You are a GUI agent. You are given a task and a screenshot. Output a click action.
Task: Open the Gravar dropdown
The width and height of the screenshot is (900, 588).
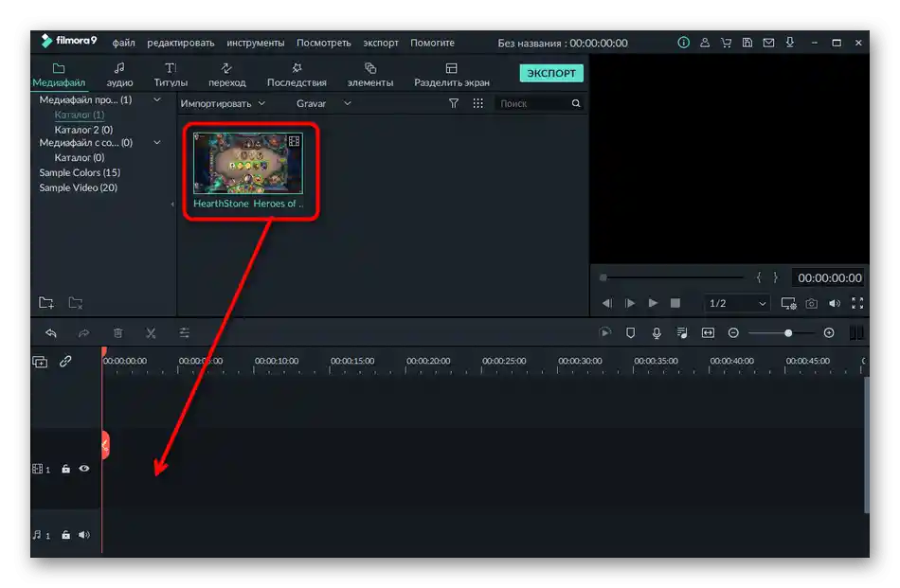click(x=323, y=103)
